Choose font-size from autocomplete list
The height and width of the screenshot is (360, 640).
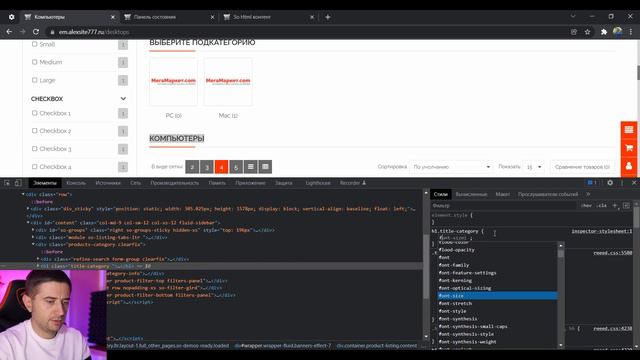[497, 296]
